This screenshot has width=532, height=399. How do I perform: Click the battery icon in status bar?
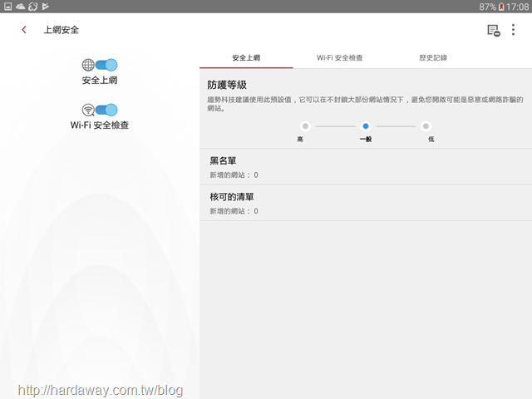click(501, 7)
